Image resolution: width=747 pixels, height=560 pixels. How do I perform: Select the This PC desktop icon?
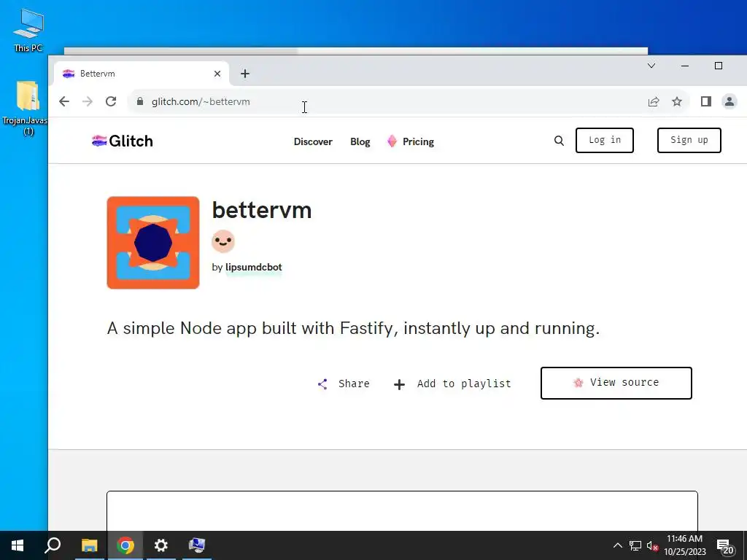tap(28, 31)
